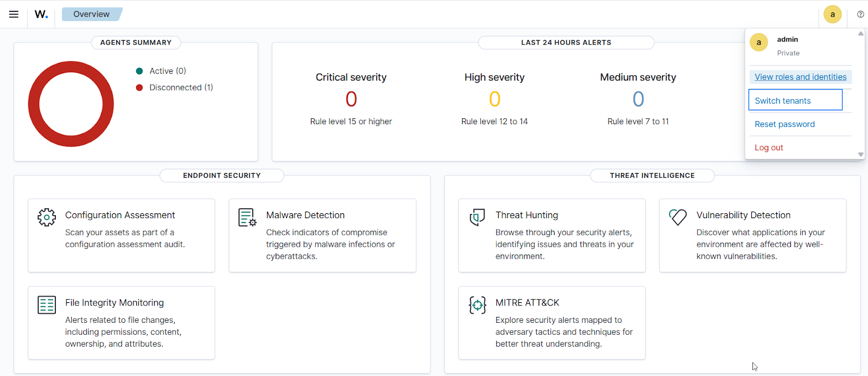Click the Malware Detection document icon

(247, 217)
